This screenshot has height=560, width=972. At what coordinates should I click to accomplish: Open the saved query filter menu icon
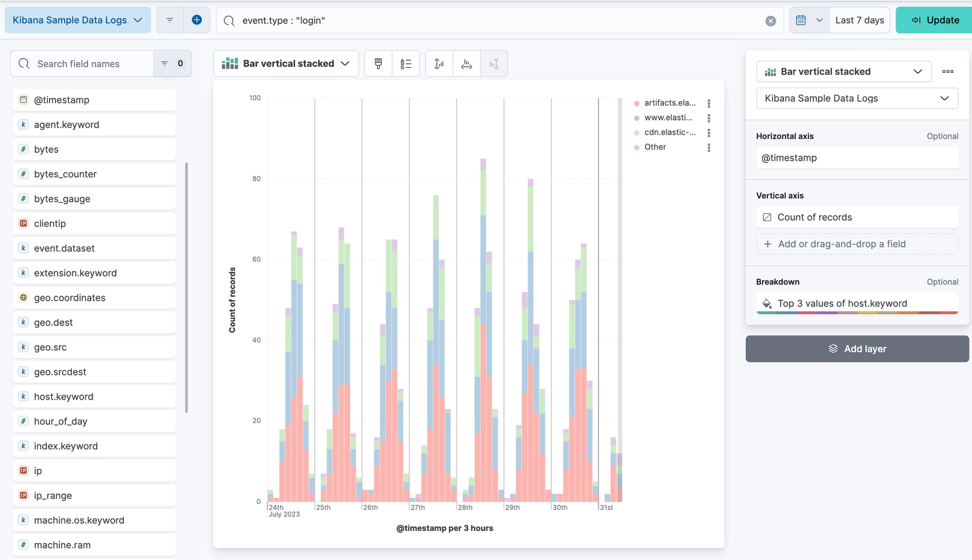pyautogui.click(x=170, y=20)
